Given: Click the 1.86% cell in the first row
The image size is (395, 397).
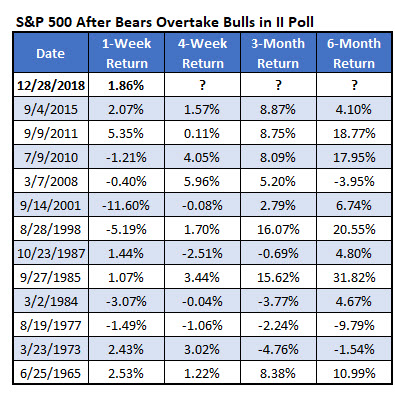Looking at the screenshot, I should [x=127, y=85].
